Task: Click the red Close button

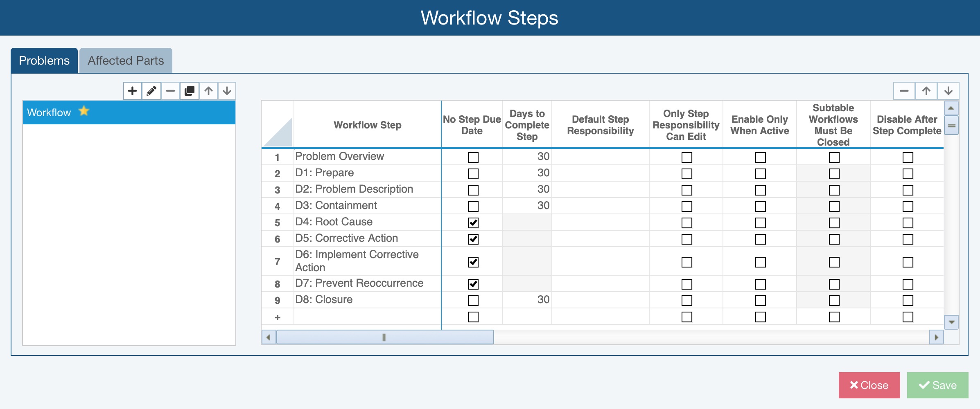Action: [x=869, y=385]
